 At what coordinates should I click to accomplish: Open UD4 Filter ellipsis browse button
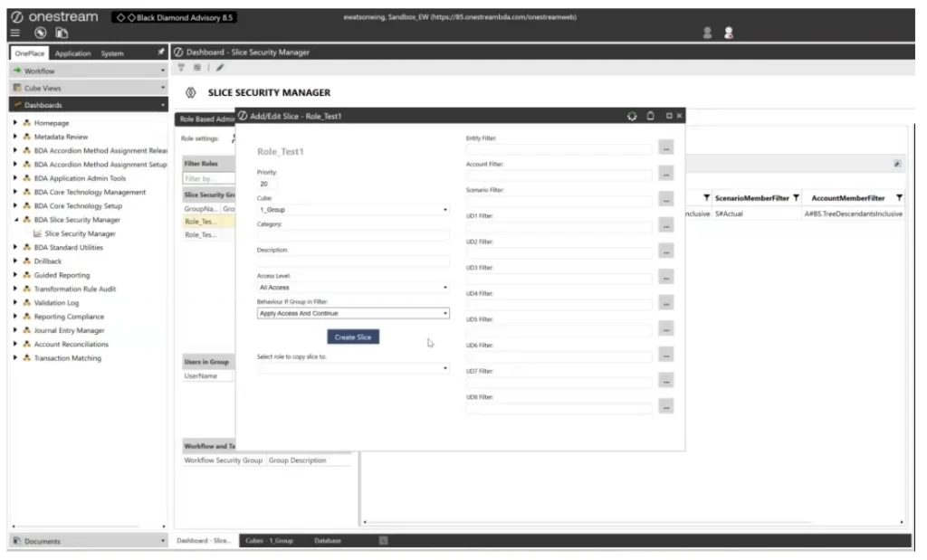pos(665,304)
